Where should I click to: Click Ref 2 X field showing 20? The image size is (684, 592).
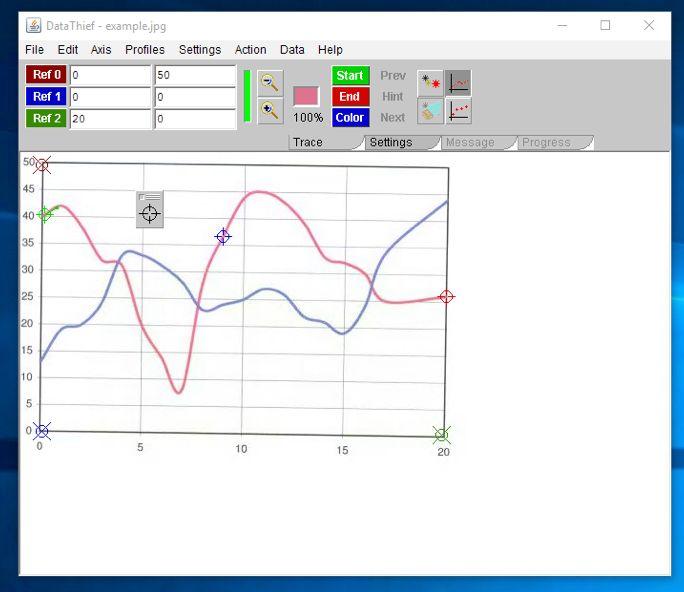pos(110,119)
